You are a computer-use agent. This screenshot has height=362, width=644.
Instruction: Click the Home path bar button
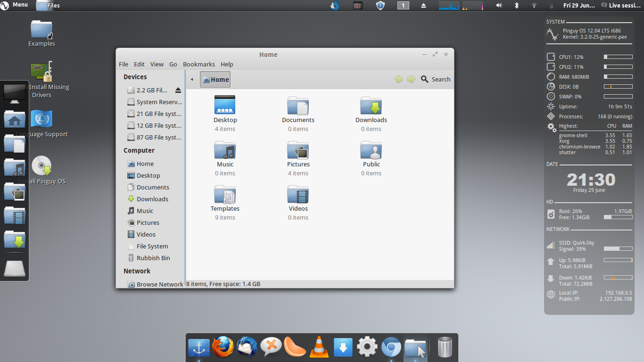[x=215, y=80]
